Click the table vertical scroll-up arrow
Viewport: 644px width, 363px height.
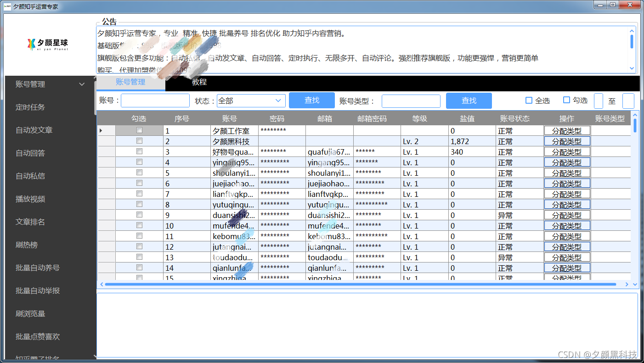click(x=635, y=114)
